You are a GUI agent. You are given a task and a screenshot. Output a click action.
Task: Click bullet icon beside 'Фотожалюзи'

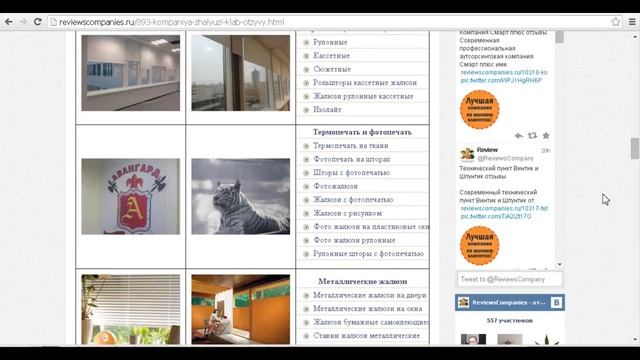click(306, 187)
